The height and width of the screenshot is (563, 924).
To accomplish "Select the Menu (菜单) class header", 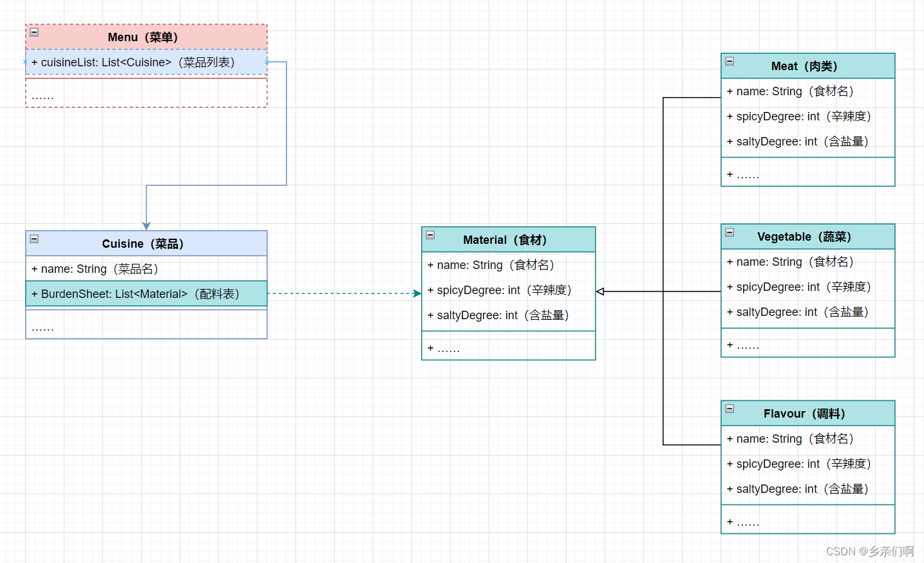I will point(146,37).
